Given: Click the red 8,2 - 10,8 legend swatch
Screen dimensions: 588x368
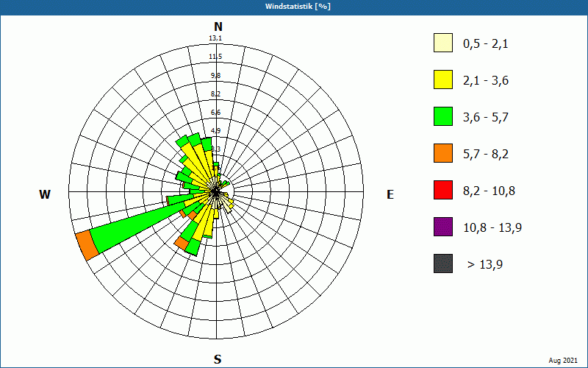Looking at the screenshot, I should [x=443, y=190].
